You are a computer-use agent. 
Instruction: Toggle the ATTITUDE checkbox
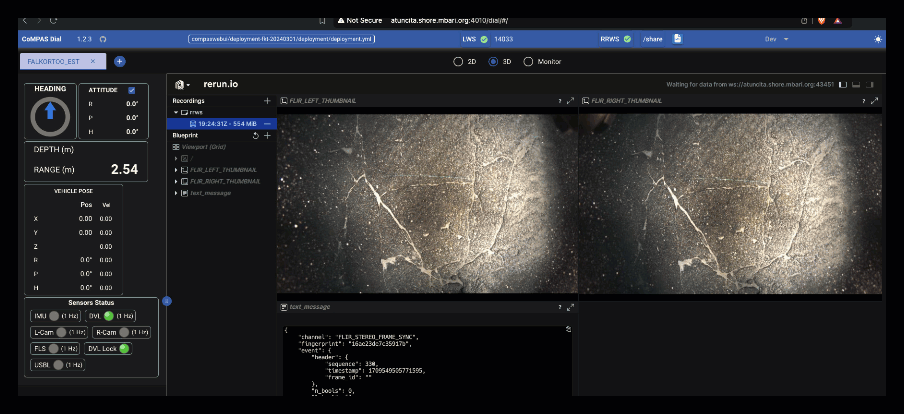coord(131,90)
